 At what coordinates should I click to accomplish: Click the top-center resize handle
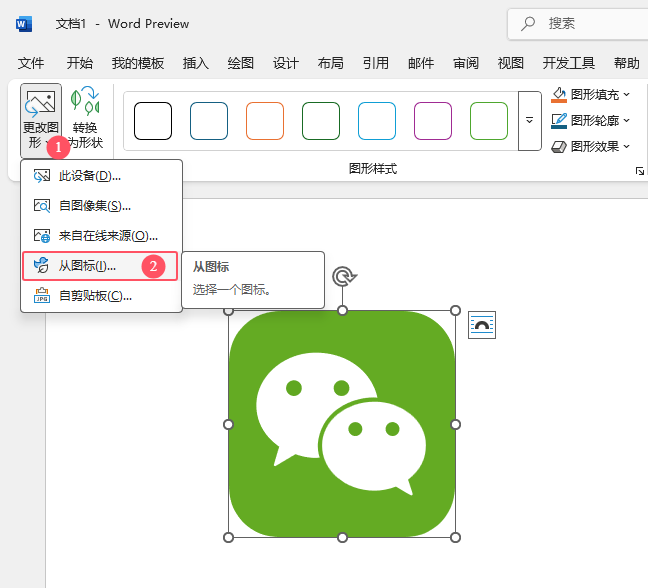click(x=343, y=311)
